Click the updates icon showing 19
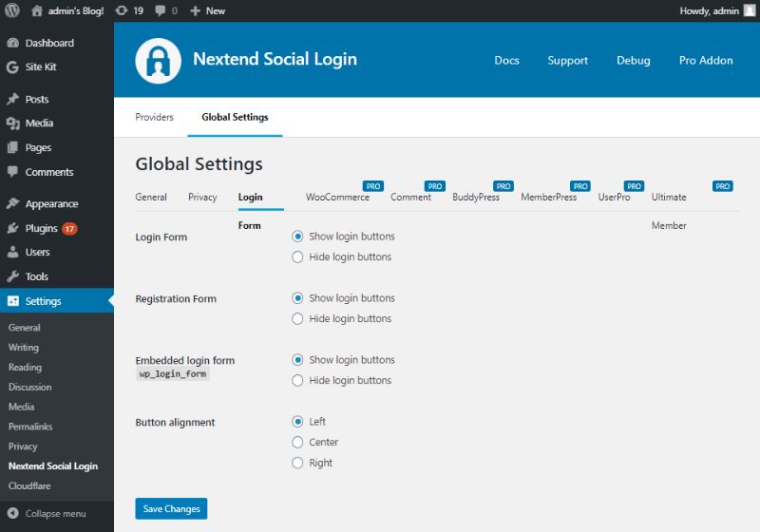 [x=122, y=10]
